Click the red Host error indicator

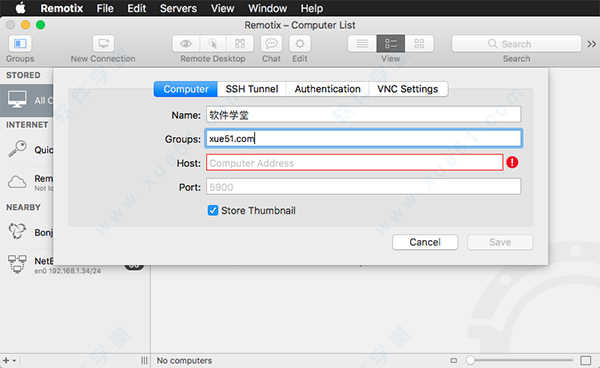pos(512,163)
